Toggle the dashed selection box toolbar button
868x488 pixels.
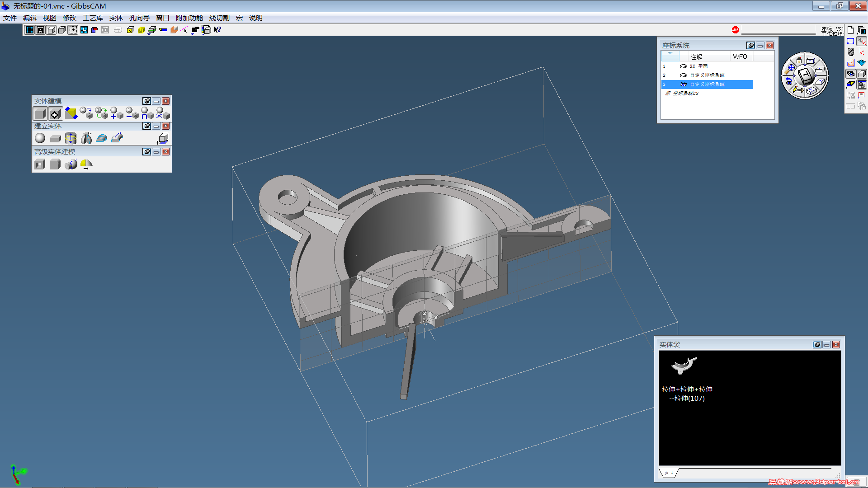coord(73,30)
